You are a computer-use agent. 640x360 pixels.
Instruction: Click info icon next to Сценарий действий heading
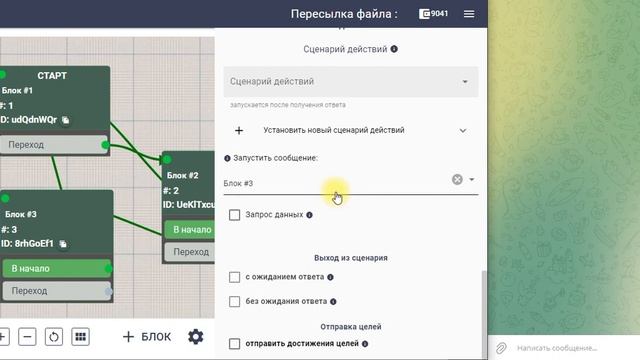(x=394, y=49)
